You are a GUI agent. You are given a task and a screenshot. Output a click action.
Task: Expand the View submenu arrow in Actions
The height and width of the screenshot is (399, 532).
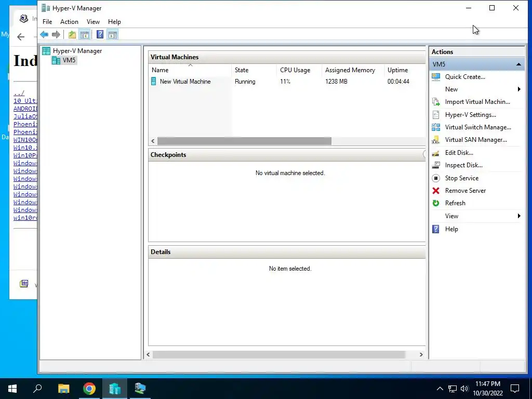[x=519, y=216]
